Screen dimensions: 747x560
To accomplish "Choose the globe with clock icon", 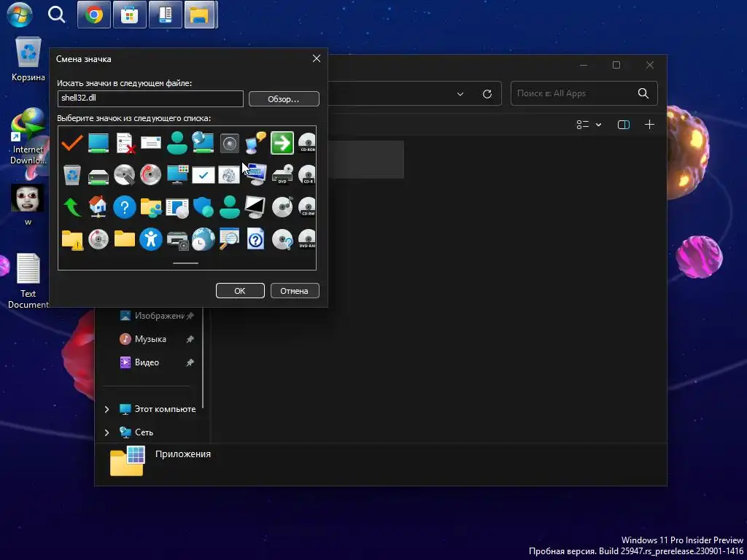I will (x=203, y=239).
